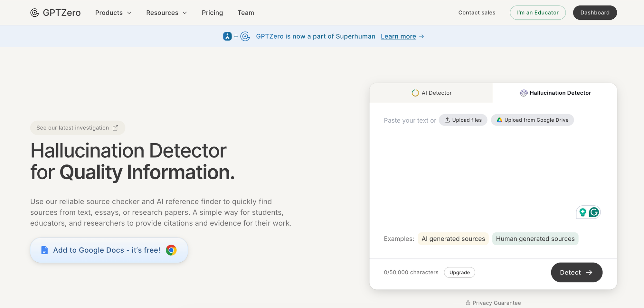The image size is (644, 308).
Task: Click the arrow after Learn more
Action: pos(421,36)
